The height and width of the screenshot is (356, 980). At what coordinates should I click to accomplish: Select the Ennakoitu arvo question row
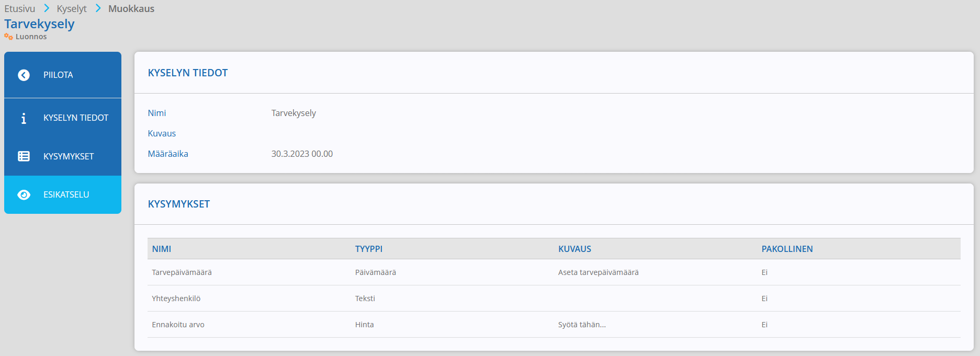(x=554, y=325)
